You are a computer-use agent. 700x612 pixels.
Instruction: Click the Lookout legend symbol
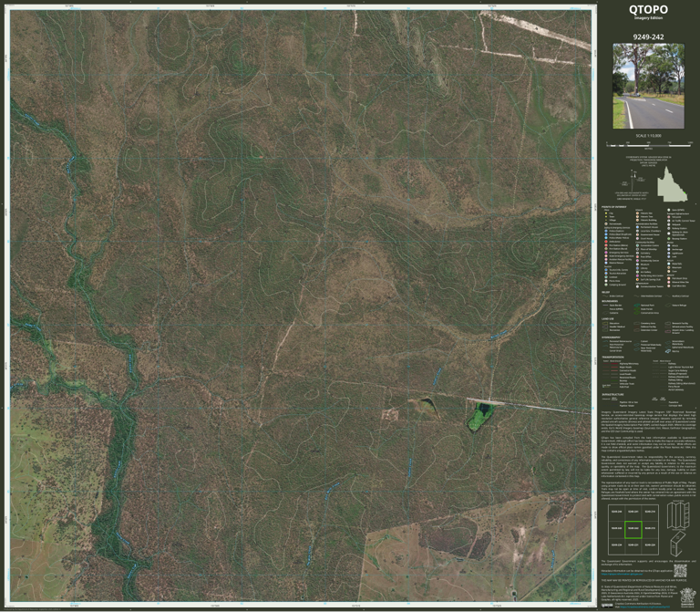coord(606,277)
